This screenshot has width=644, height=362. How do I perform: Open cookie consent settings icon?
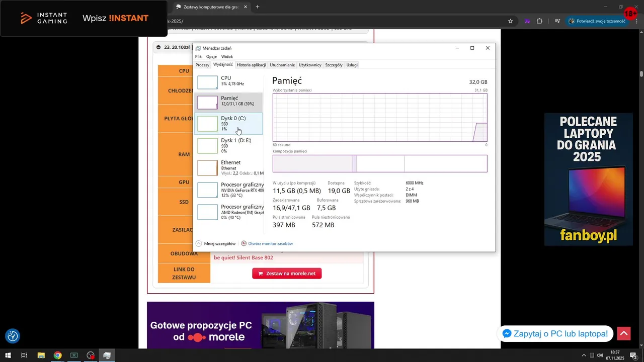pos(13,336)
